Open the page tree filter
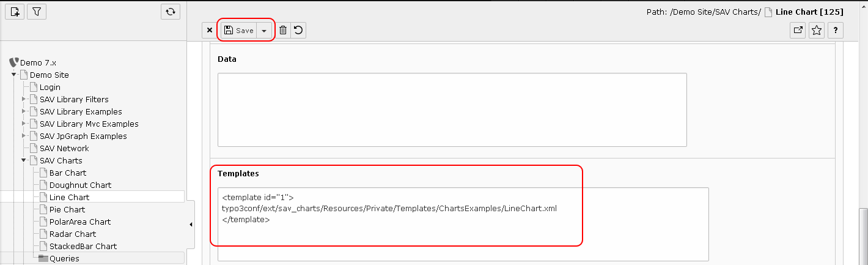The height and width of the screenshot is (265, 868). pyautogui.click(x=36, y=11)
